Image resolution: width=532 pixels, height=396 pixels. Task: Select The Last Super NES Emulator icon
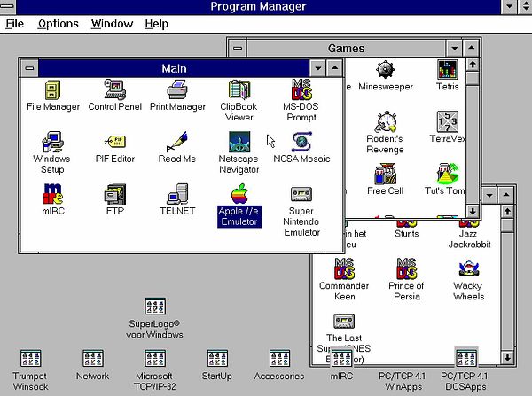344,321
